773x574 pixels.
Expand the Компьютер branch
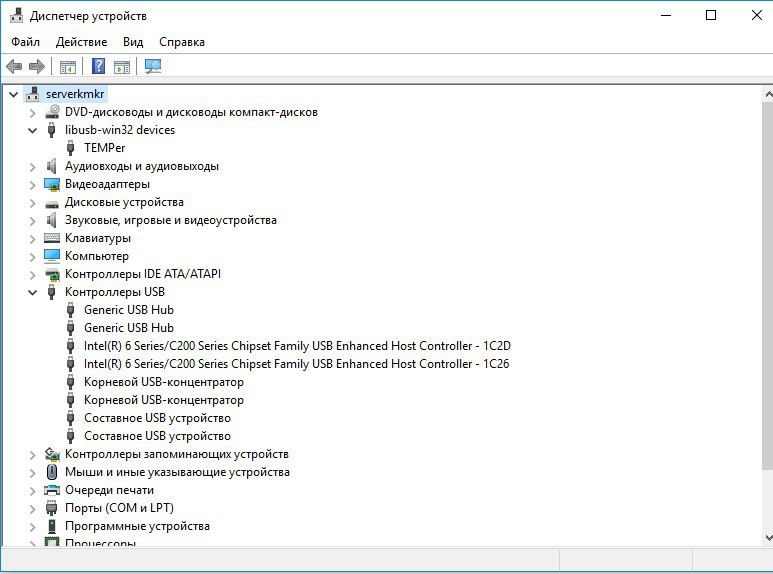click(x=33, y=257)
